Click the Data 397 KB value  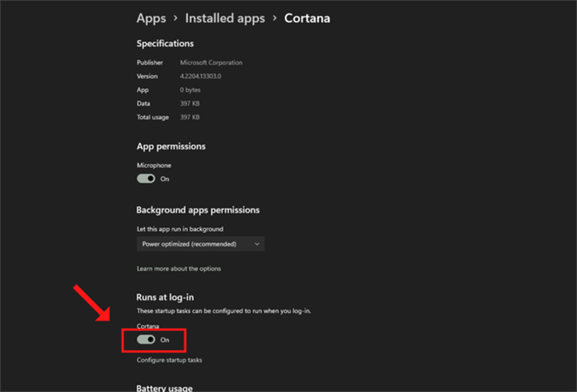(190, 103)
